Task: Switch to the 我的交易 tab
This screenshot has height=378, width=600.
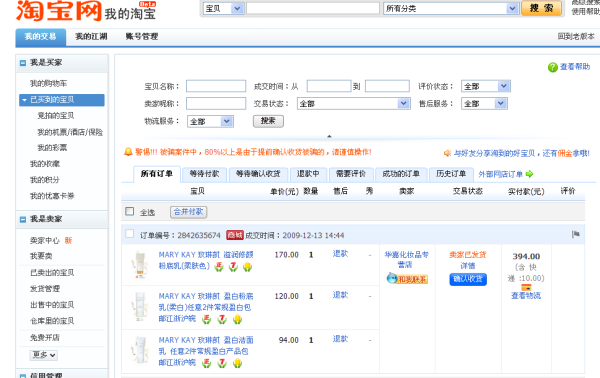Action: click(41, 37)
